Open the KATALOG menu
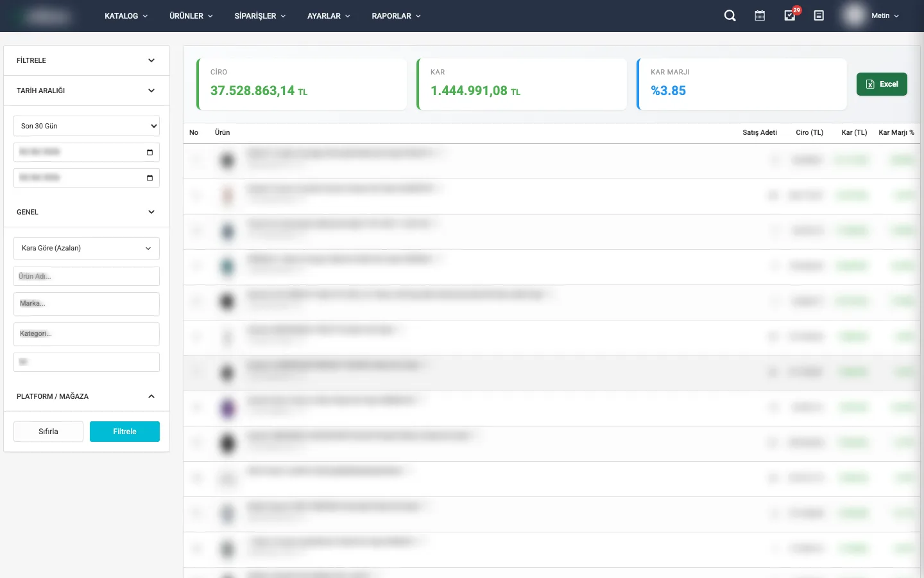 126,16
